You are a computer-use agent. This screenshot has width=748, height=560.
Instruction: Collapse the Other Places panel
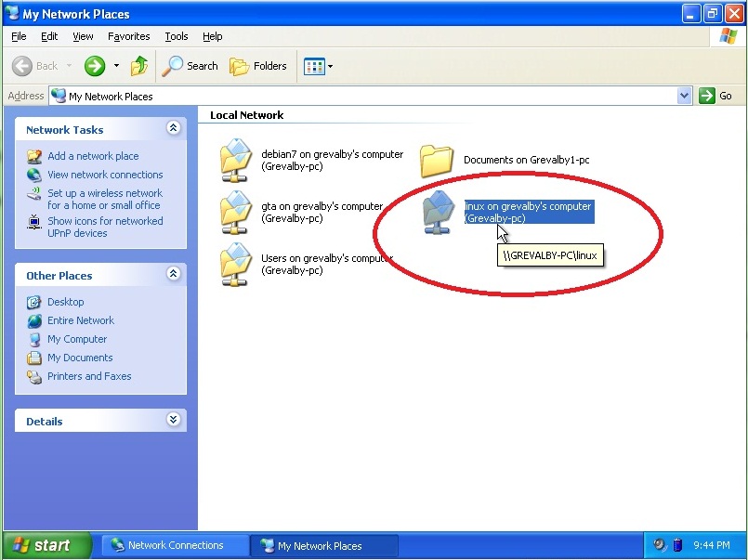tap(173, 274)
